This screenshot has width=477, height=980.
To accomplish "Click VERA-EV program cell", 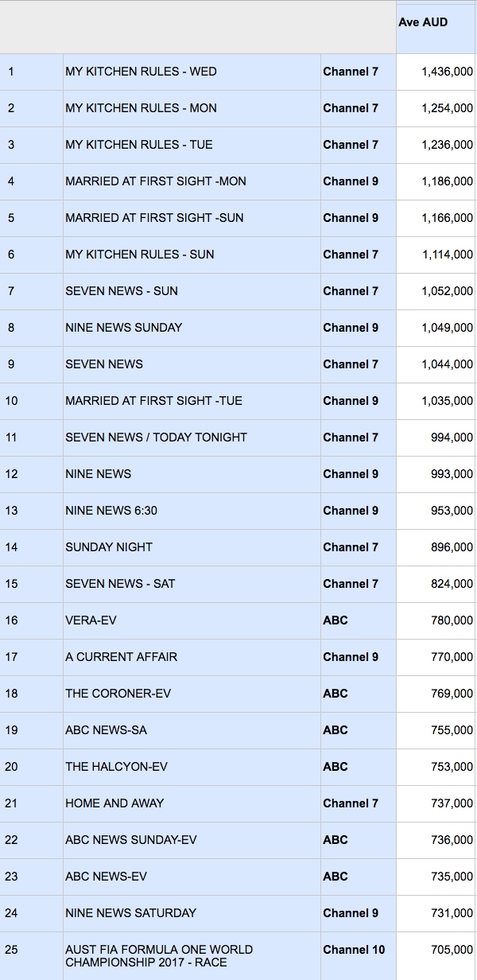I will (x=192, y=620).
